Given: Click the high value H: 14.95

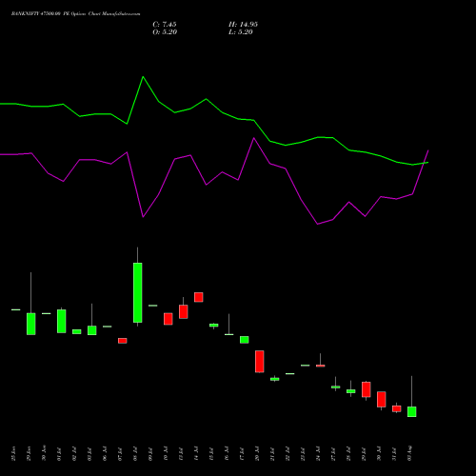Looking at the screenshot, I should (243, 25).
